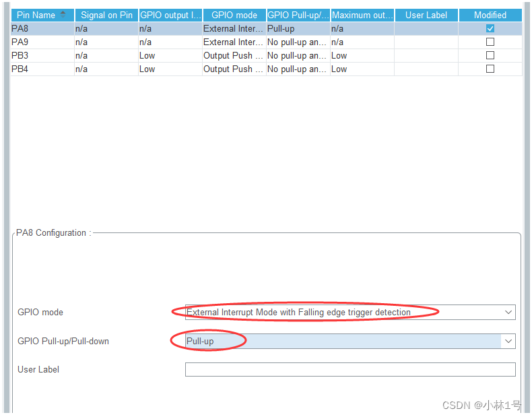Click PA8 Pull-up cell in table
532x417 pixels.
tap(298, 29)
